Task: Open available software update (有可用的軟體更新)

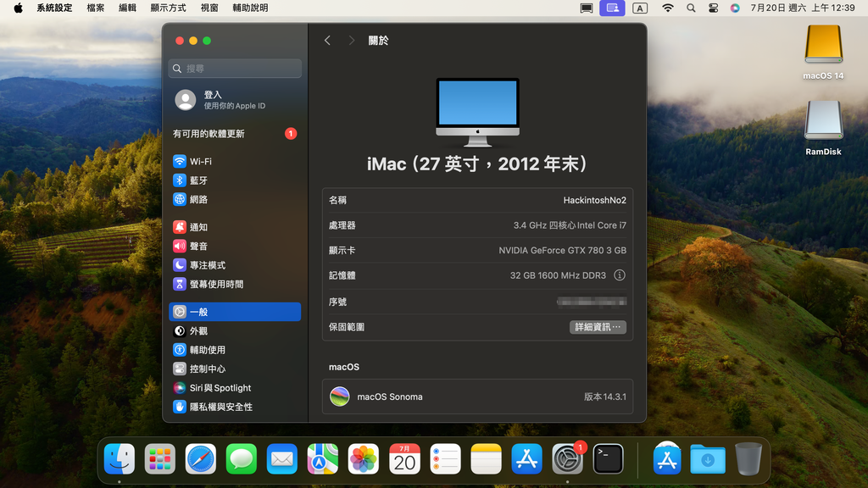Action: click(x=235, y=133)
